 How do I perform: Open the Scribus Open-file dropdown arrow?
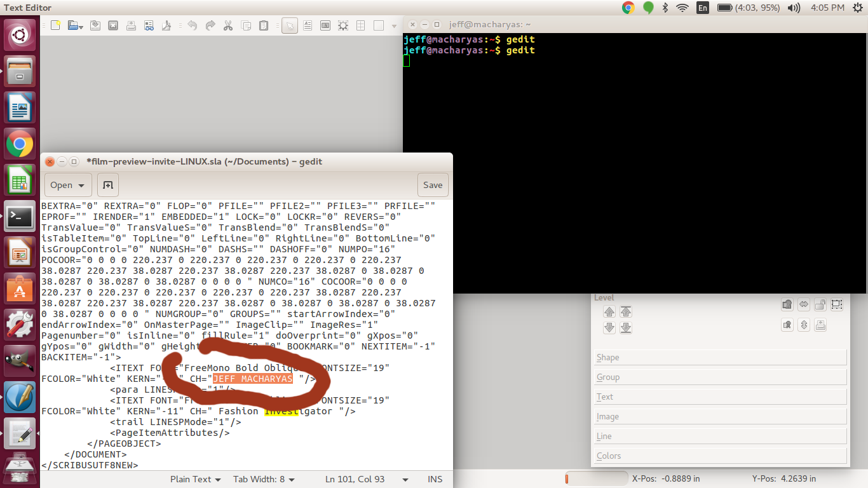pos(81,26)
